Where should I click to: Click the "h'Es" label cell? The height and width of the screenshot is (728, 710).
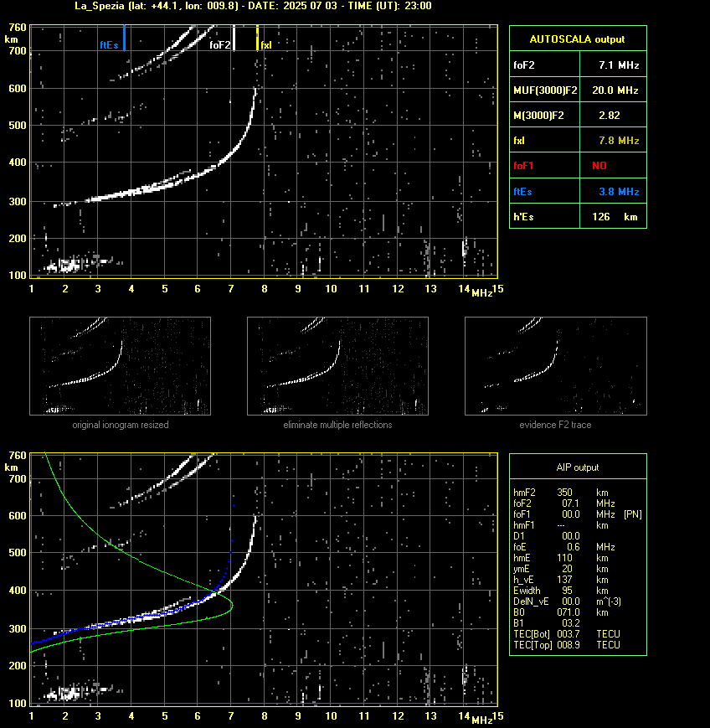[x=545, y=216]
